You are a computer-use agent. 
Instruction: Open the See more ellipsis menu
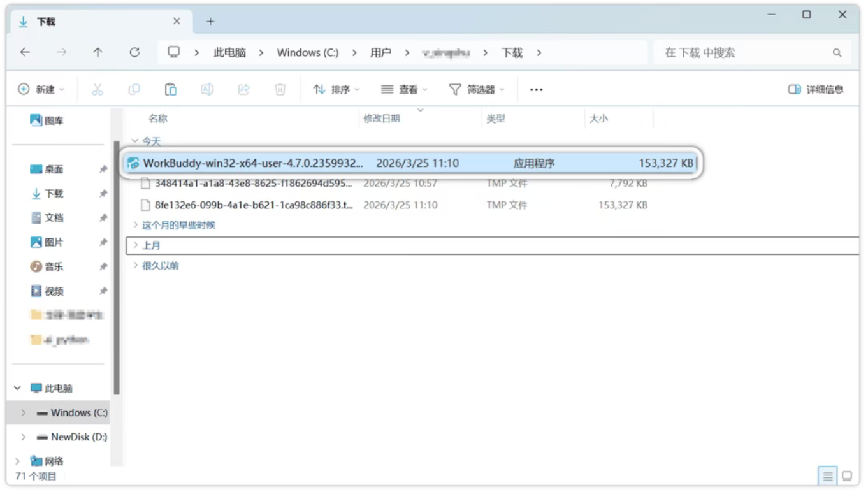point(536,90)
